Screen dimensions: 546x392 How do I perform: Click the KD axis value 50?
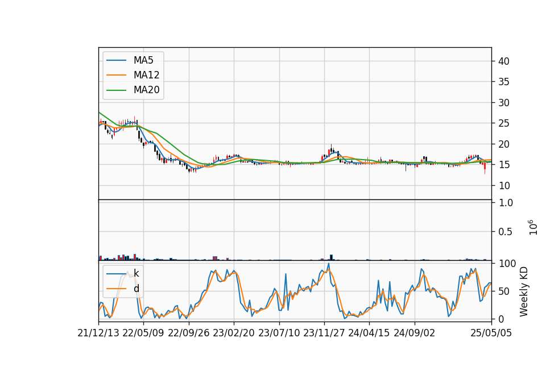tap(504, 291)
